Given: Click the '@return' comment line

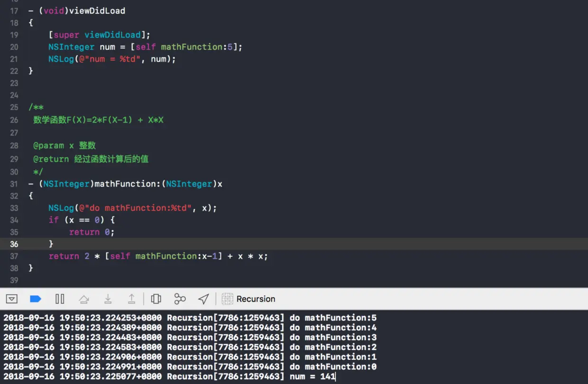Looking at the screenshot, I should pos(91,159).
